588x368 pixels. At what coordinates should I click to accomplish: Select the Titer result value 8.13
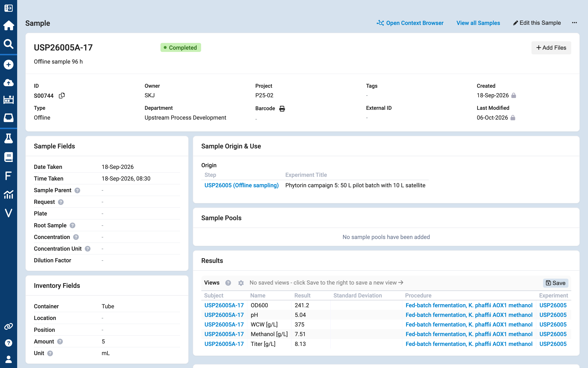[300, 344]
